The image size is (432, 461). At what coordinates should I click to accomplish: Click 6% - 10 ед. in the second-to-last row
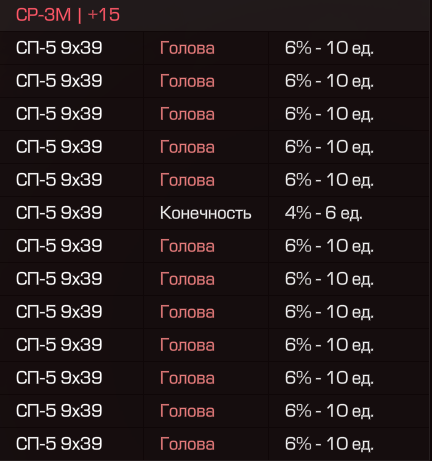point(329,411)
